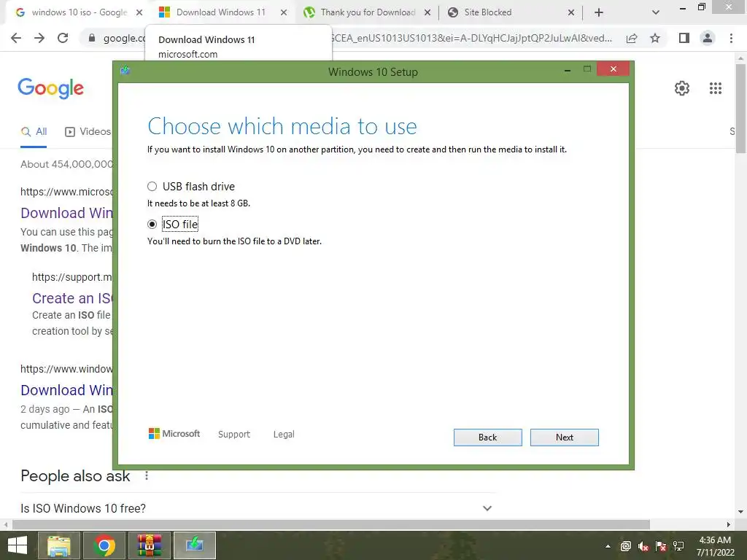747x560 pixels.
Task: Reload the Google page
Action: tap(63, 38)
